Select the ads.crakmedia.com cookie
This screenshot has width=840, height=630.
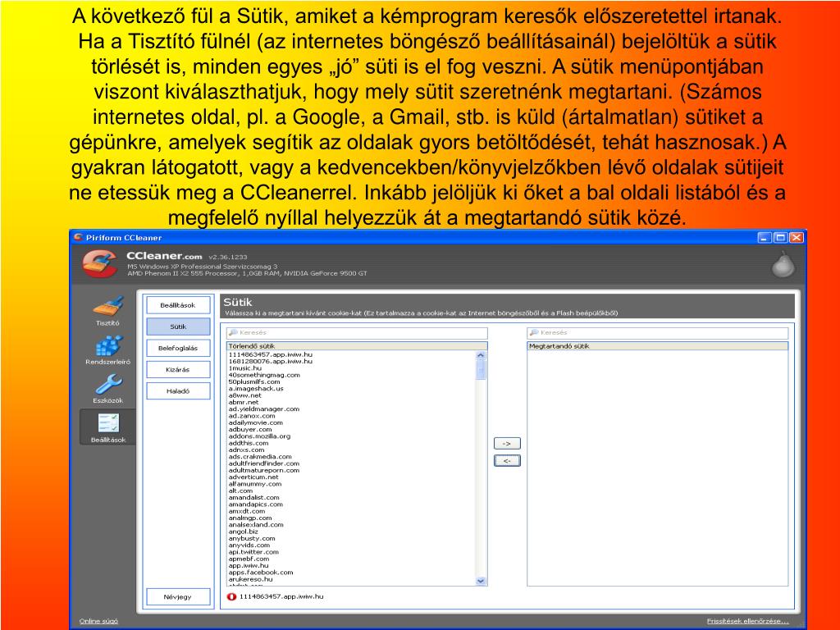260,457
